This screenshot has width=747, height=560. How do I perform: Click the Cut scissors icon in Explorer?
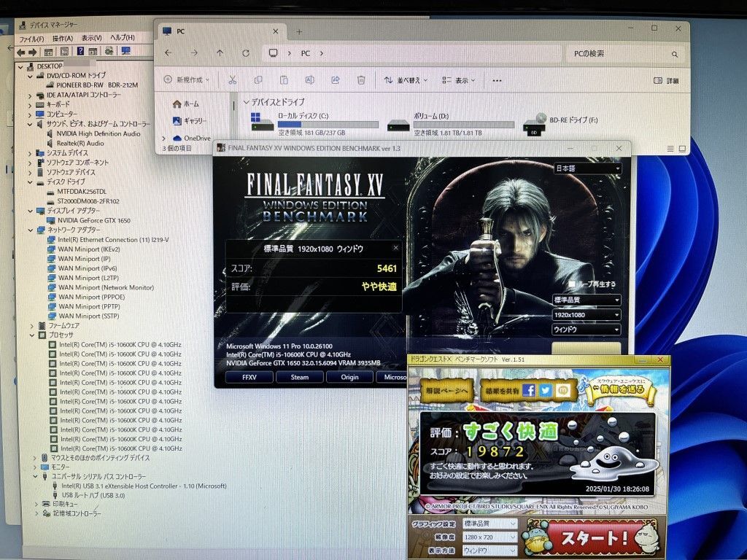pos(232,80)
